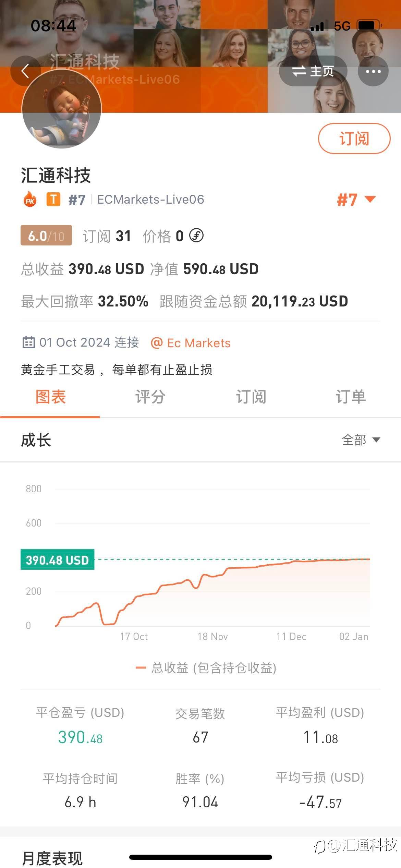The width and height of the screenshot is (401, 868).
Task: Open the @ Ec Markets broker link
Action: [191, 343]
